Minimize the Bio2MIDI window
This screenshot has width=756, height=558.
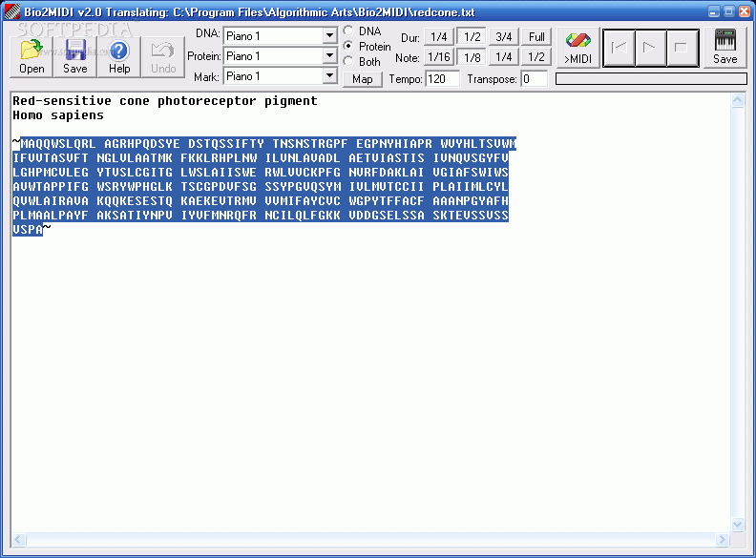714,11
